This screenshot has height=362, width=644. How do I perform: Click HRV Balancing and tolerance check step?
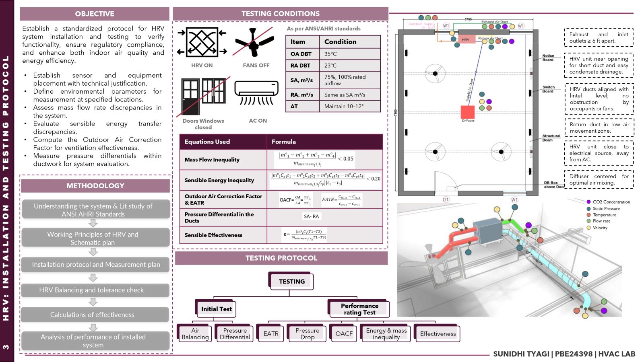[95, 290]
